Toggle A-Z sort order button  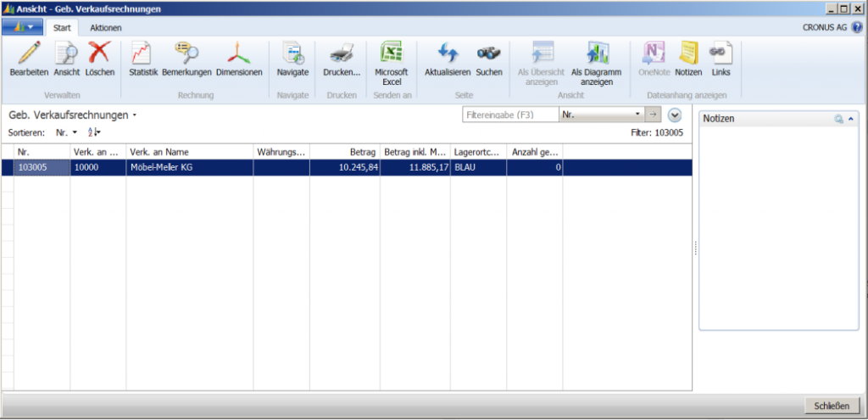(94, 132)
